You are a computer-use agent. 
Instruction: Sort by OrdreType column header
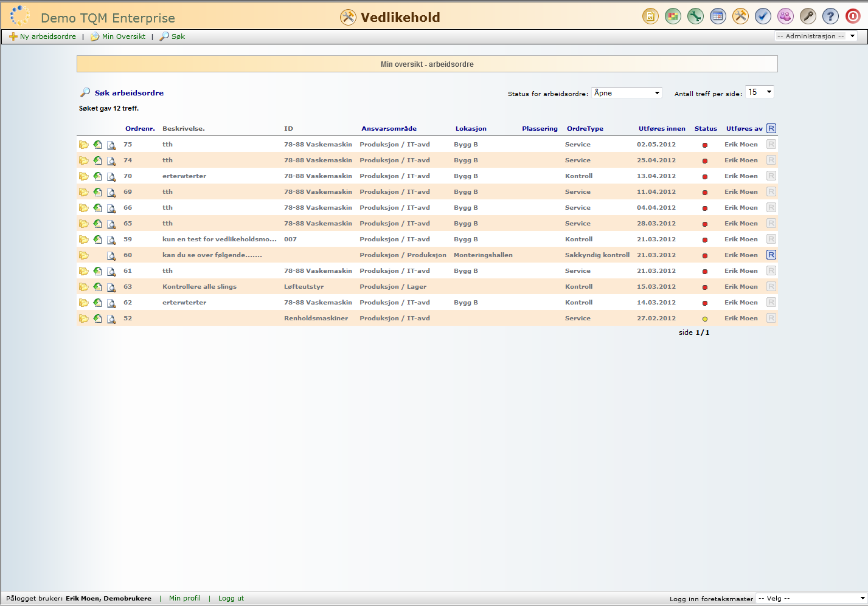(x=585, y=129)
